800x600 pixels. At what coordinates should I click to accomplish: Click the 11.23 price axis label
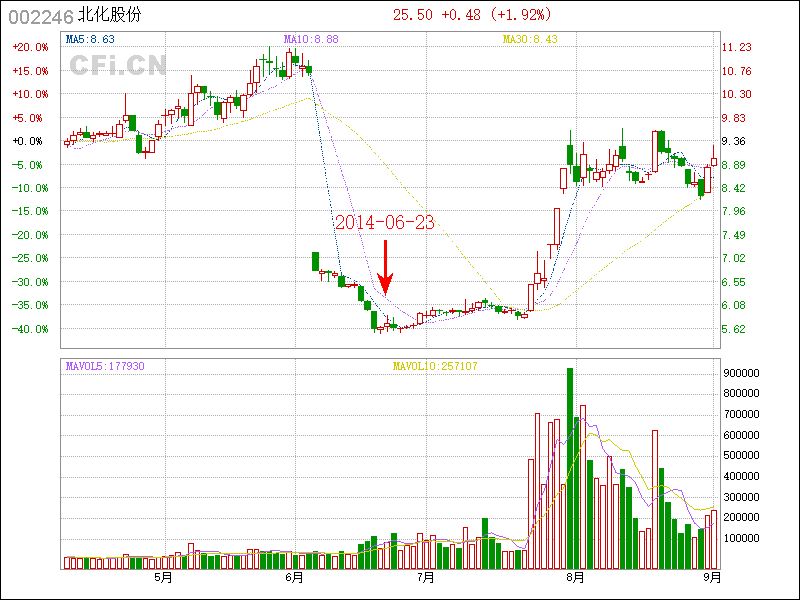pyautogui.click(x=737, y=47)
